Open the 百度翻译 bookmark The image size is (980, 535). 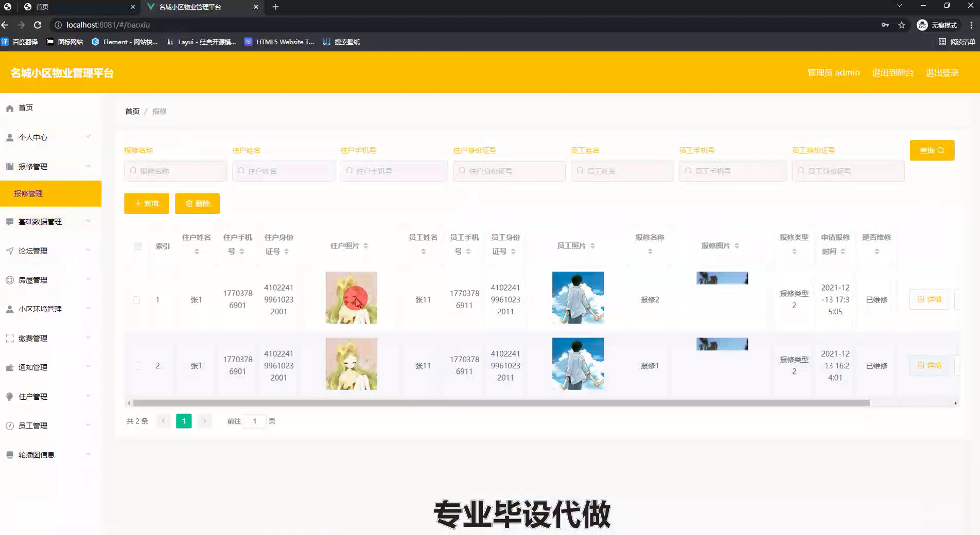(x=20, y=42)
